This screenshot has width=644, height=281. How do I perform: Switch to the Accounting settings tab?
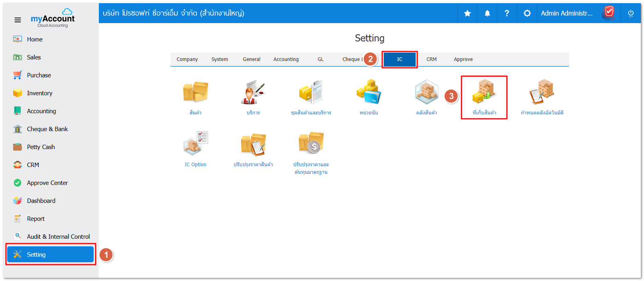pyautogui.click(x=286, y=59)
